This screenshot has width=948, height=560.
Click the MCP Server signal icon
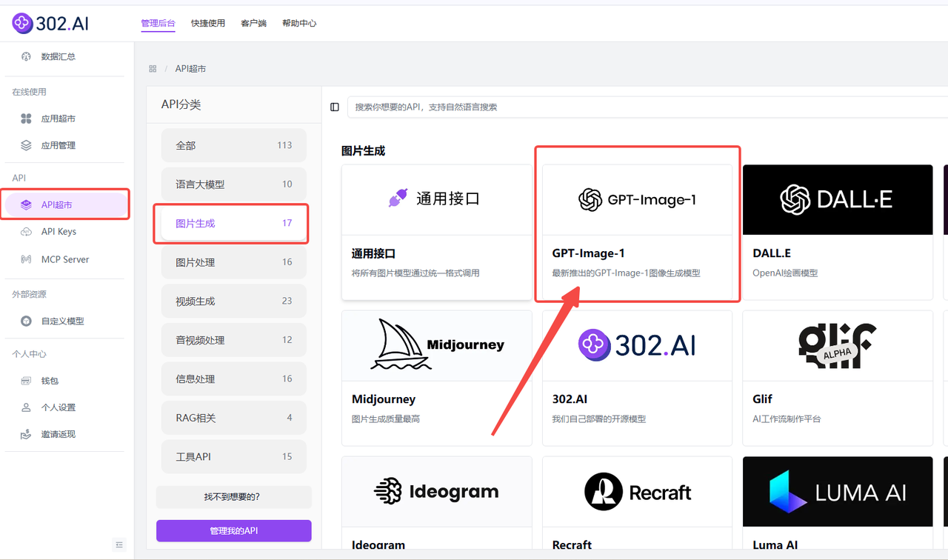(26, 259)
